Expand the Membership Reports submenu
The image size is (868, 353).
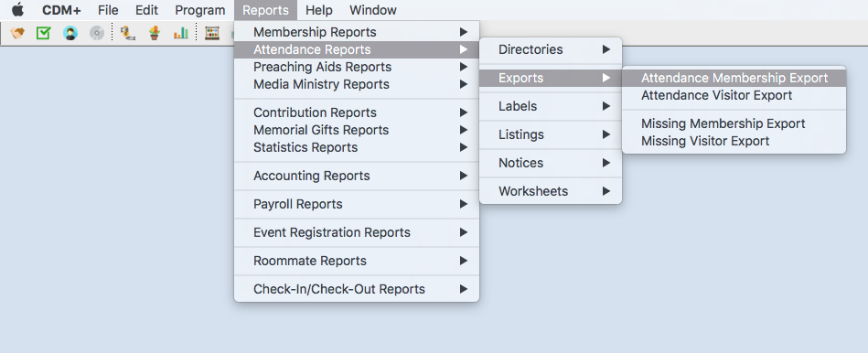[x=357, y=32]
